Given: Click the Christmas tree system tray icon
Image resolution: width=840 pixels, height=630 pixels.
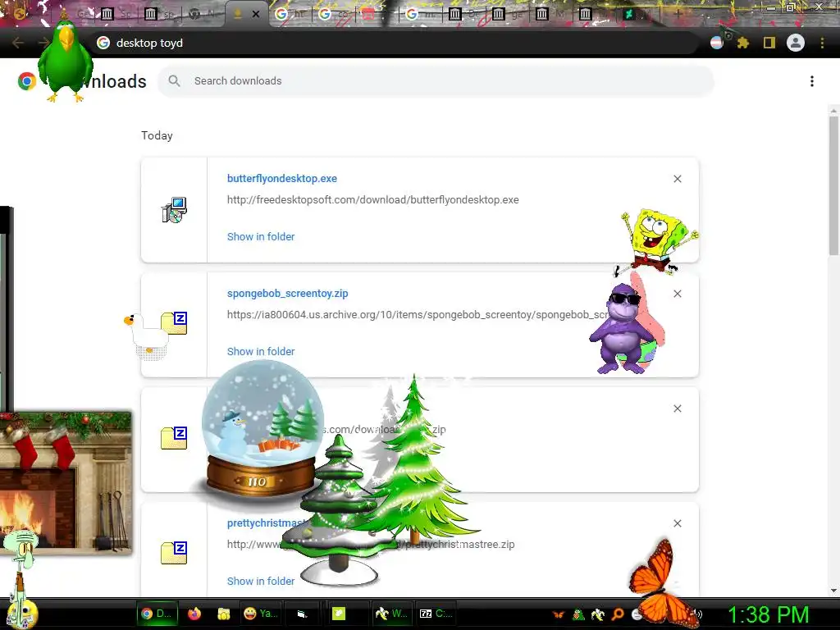Looking at the screenshot, I should [578, 614].
